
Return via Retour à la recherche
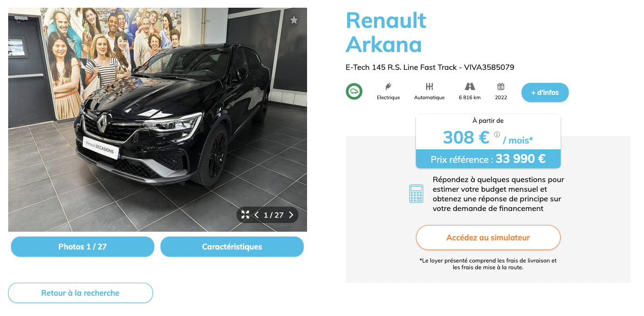coord(80,293)
